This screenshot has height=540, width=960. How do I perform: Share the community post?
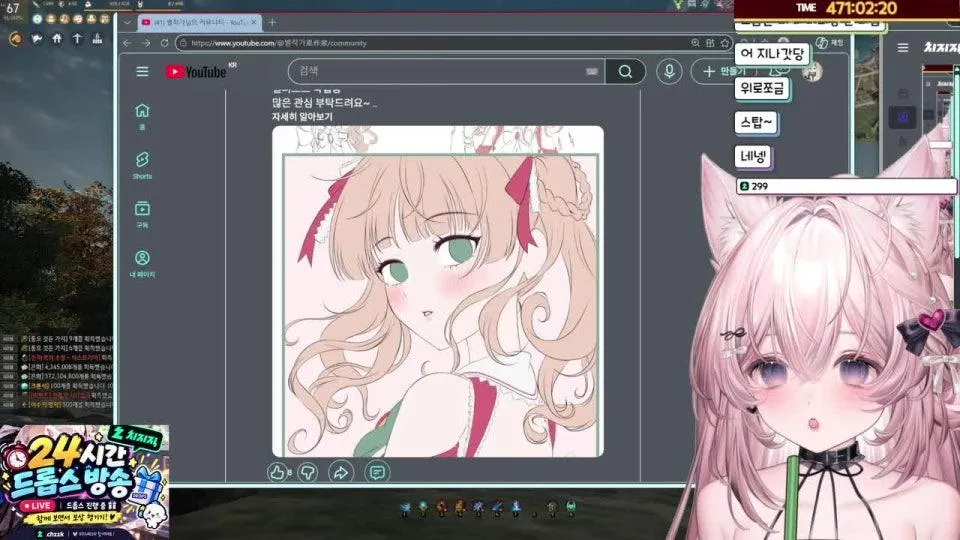click(x=341, y=472)
